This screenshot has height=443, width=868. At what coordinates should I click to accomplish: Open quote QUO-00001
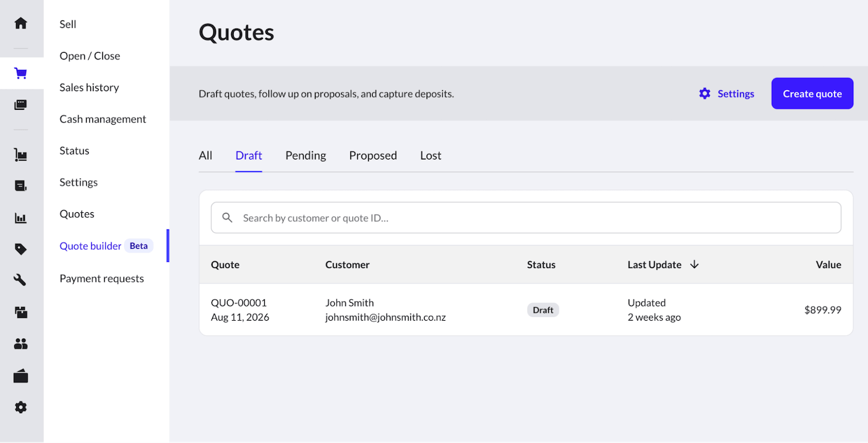239,303
